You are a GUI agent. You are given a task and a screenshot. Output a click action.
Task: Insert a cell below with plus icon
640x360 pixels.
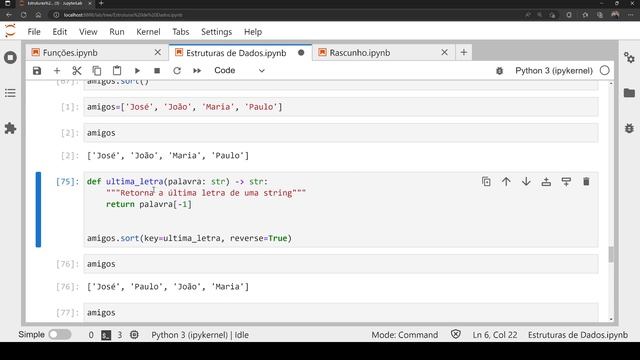(x=57, y=71)
